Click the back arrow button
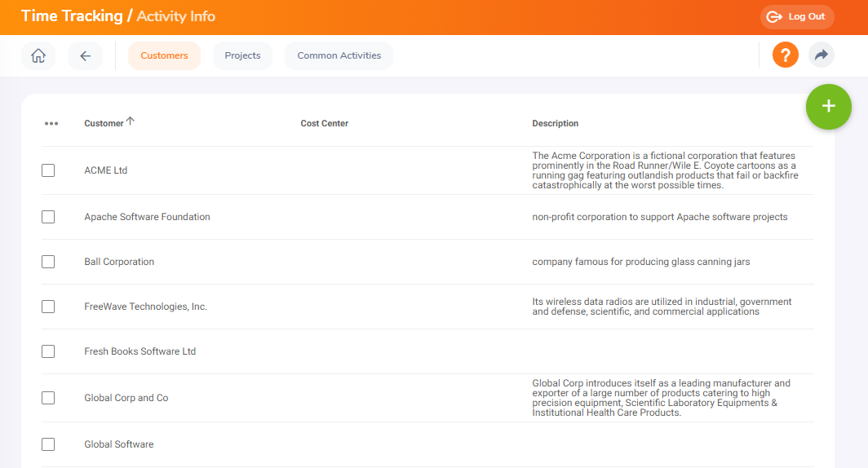Screen dimensions: 868x468 (x=85, y=55)
